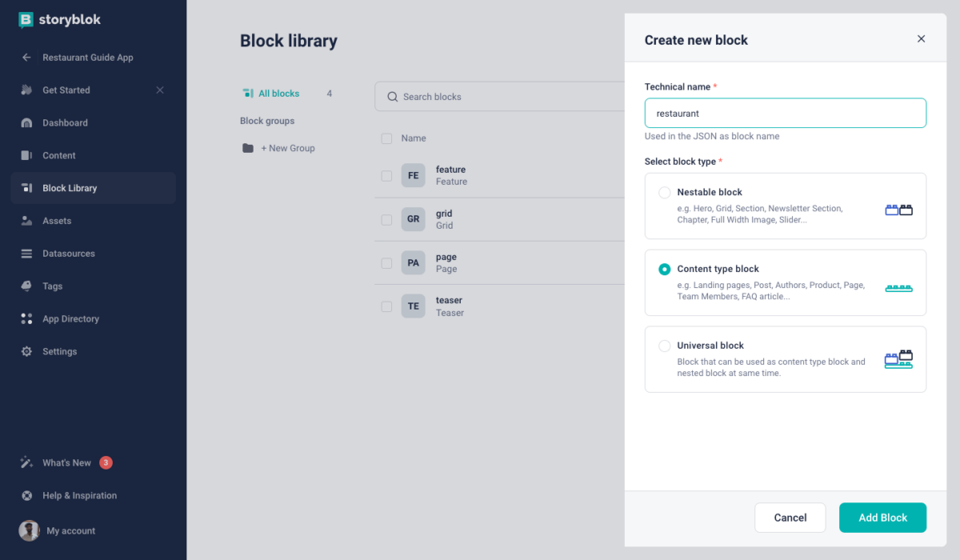Click the Settings gear icon
960x560 pixels.
pos(26,352)
